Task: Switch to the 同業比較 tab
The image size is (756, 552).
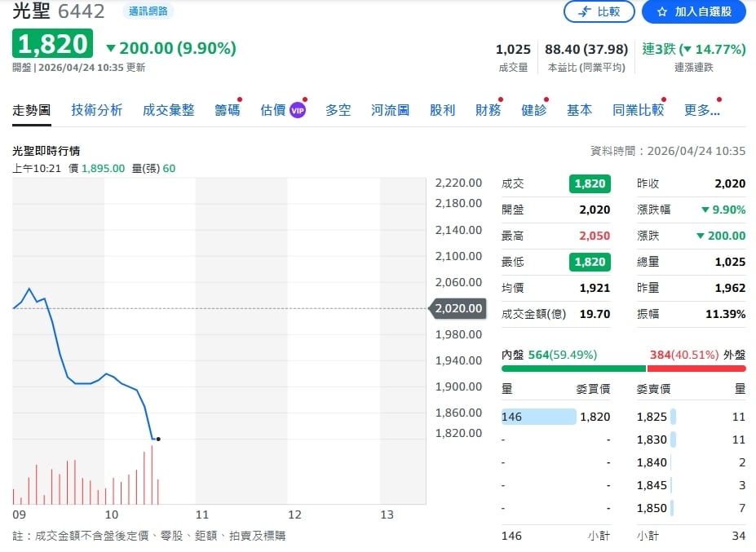Action: [638, 109]
